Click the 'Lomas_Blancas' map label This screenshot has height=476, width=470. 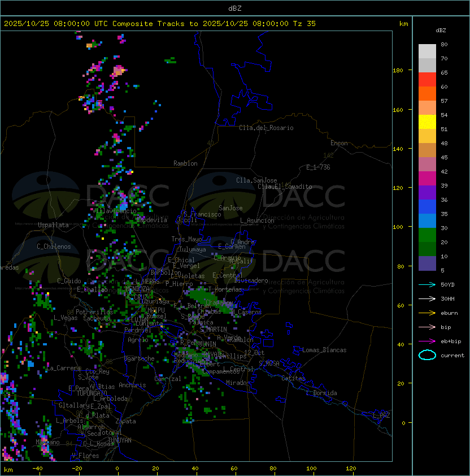[x=324, y=350]
